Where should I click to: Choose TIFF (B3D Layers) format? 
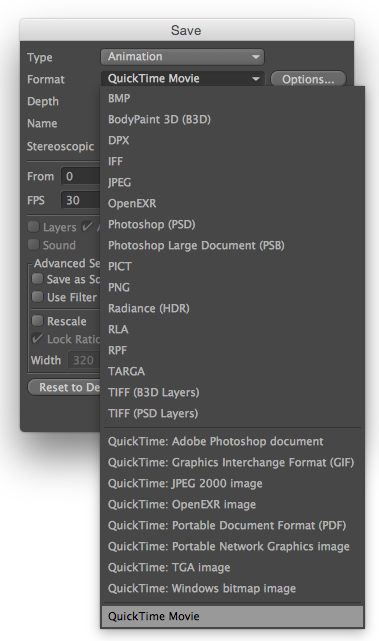[x=232, y=392]
